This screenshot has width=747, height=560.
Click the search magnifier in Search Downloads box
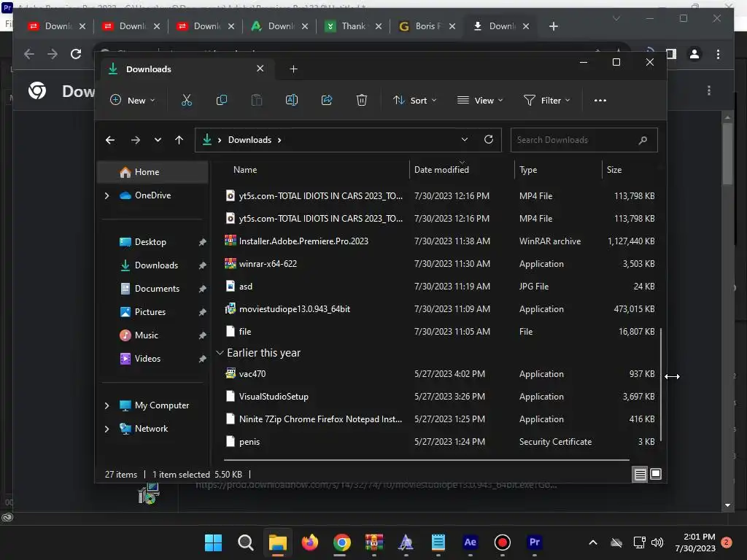[643, 140]
